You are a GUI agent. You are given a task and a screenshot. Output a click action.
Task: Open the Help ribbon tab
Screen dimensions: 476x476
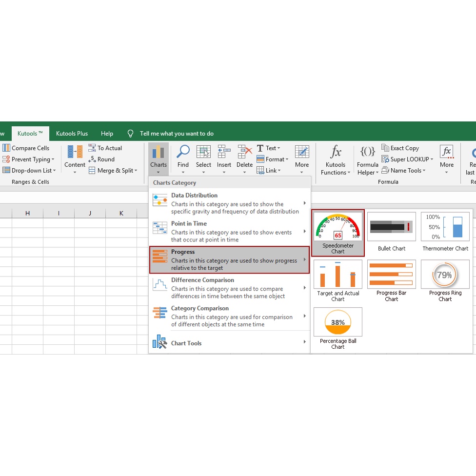coord(107,134)
